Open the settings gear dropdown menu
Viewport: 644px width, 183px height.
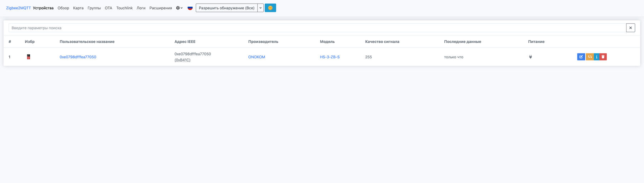[x=179, y=8]
